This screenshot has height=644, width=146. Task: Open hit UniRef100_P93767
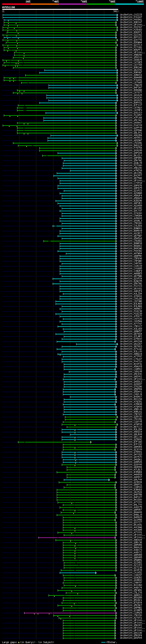click(x=131, y=27)
